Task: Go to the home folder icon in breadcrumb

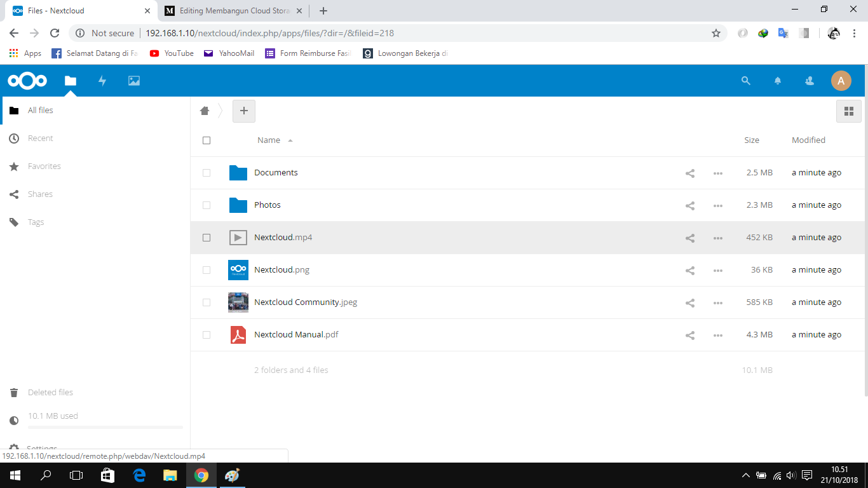Action: [205, 111]
